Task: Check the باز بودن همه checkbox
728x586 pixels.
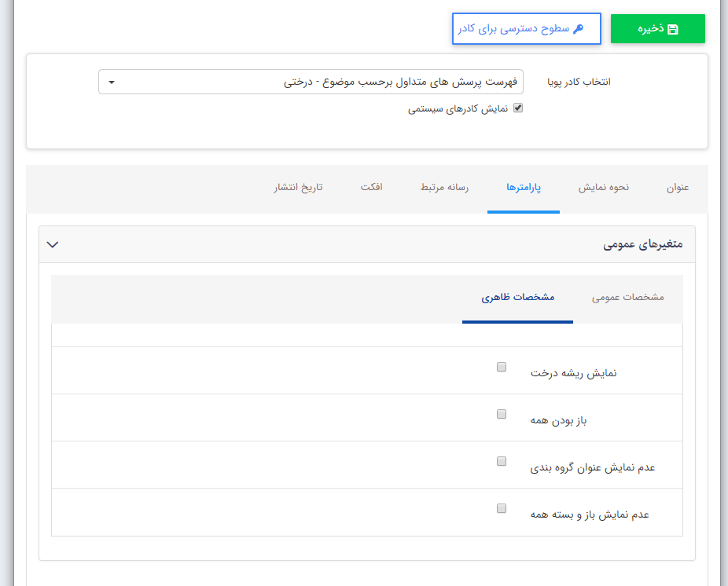Action: [x=501, y=414]
